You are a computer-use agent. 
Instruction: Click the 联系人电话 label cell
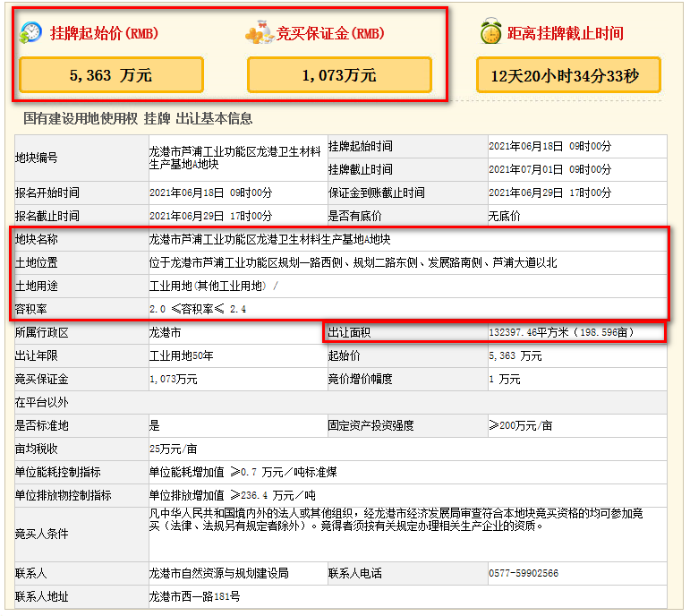coord(407,573)
